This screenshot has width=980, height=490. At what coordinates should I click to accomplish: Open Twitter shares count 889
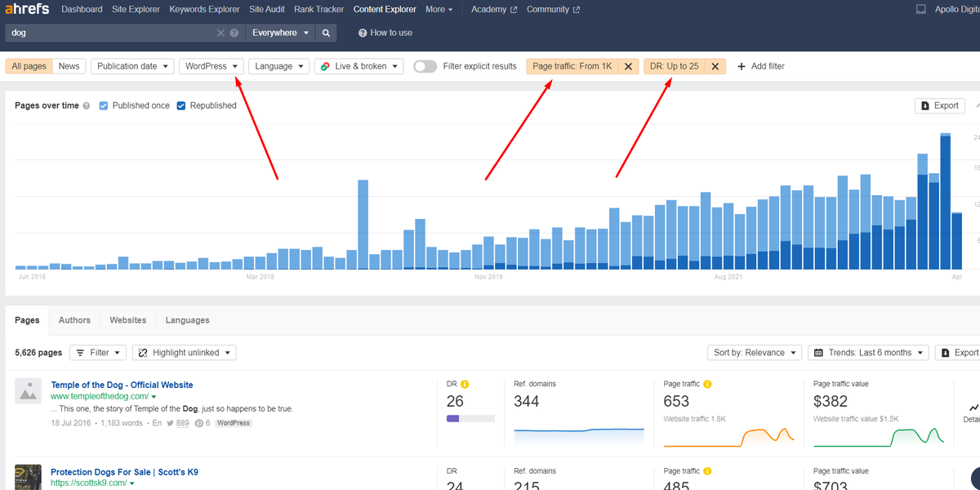coord(178,423)
